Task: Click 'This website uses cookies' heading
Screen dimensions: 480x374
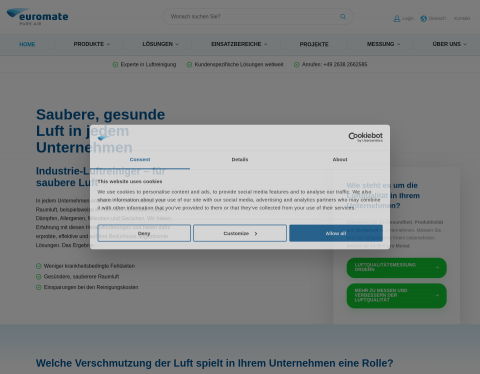Action: (130, 181)
